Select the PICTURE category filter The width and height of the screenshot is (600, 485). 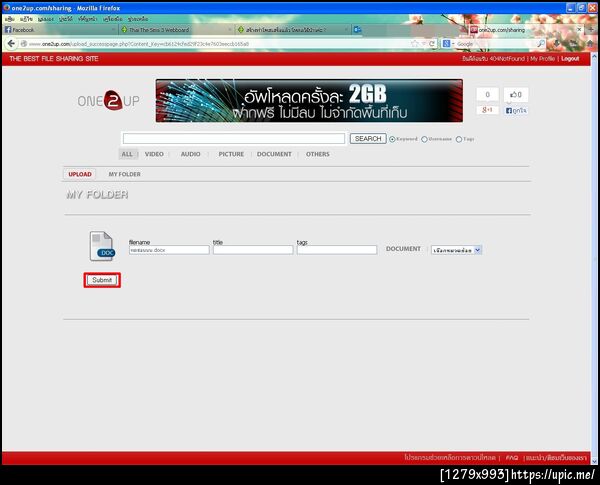(231, 154)
